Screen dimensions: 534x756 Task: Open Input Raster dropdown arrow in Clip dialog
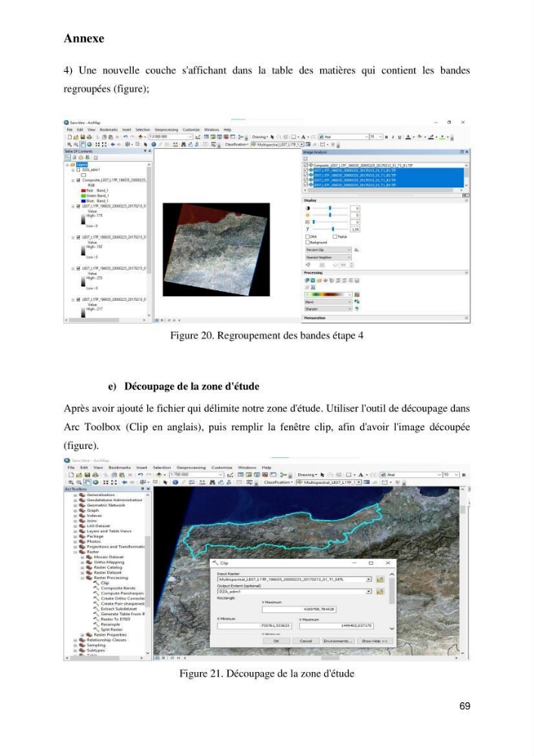(x=369, y=579)
